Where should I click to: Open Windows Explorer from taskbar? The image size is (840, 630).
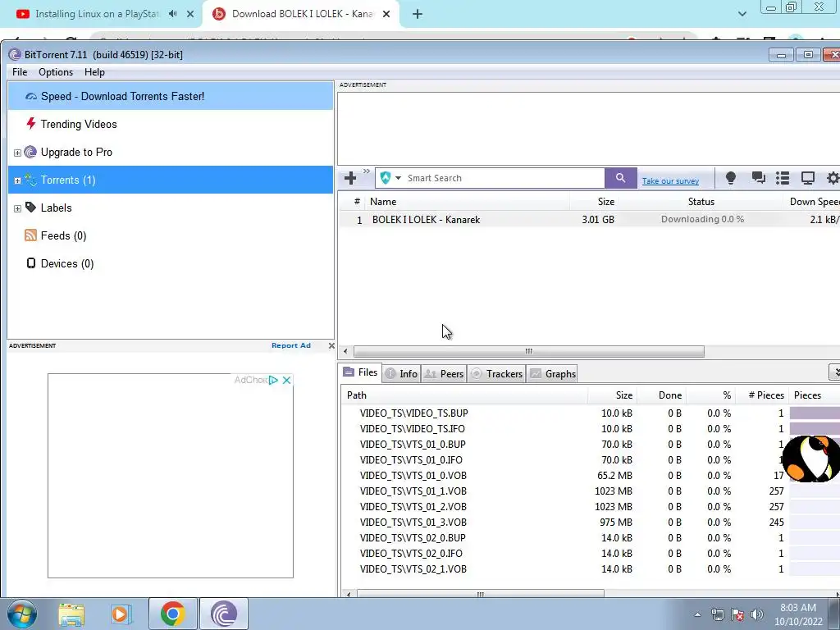pyautogui.click(x=71, y=614)
